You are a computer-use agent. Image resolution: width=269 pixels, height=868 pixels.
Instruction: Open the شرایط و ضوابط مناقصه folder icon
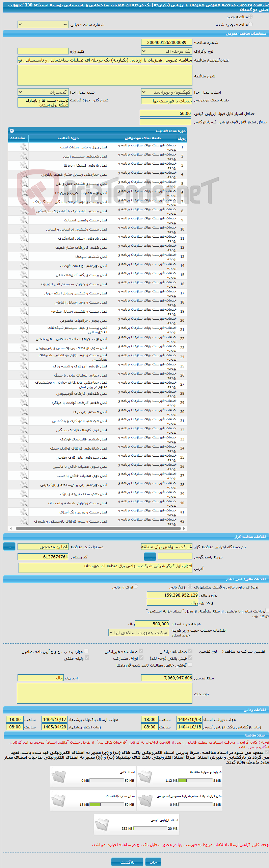[x=145, y=776]
